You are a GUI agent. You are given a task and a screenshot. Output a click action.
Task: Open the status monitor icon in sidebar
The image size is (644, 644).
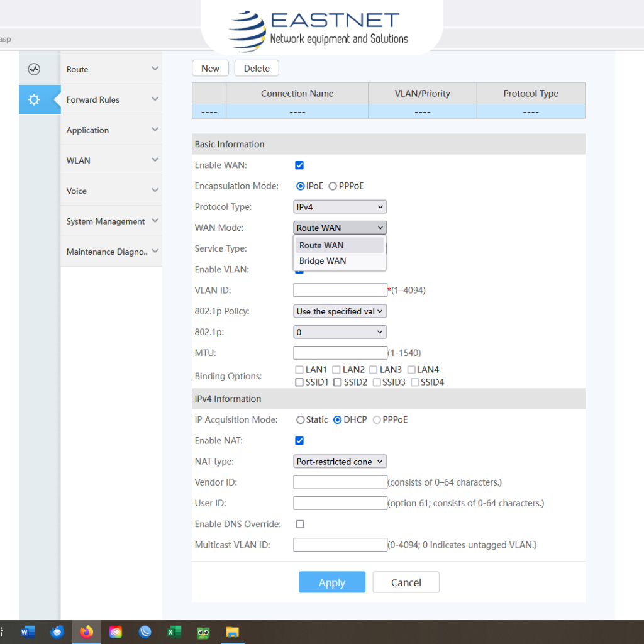click(34, 69)
